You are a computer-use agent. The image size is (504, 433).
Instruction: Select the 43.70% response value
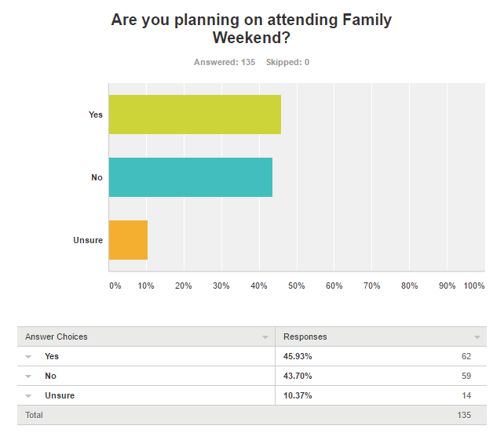[298, 376]
